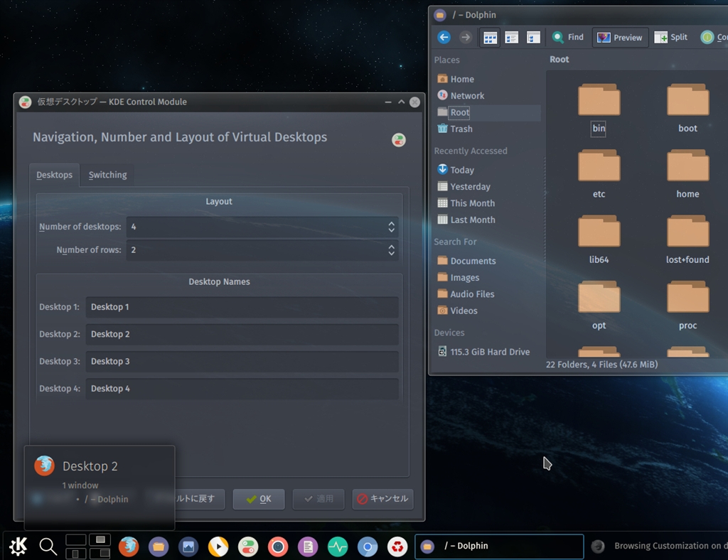The image size is (728, 560).
Task: Select the opt folder icon
Action: [599, 297]
